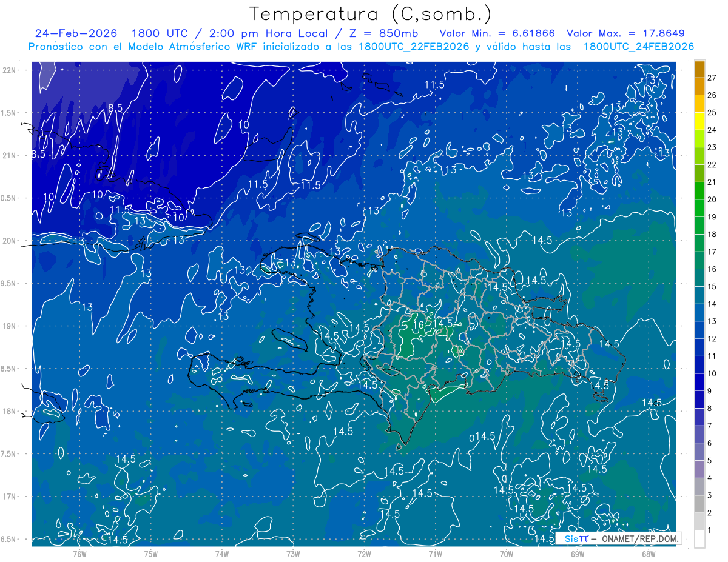The image size is (728, 562).
Task: Pick the green legend band between 19 and 20
Action: [x=699, y=208]
